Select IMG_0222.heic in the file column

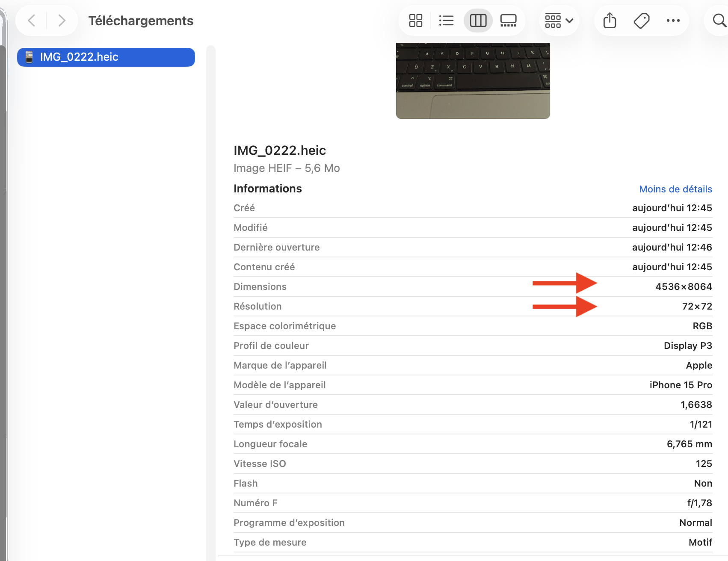coord(106,57)
